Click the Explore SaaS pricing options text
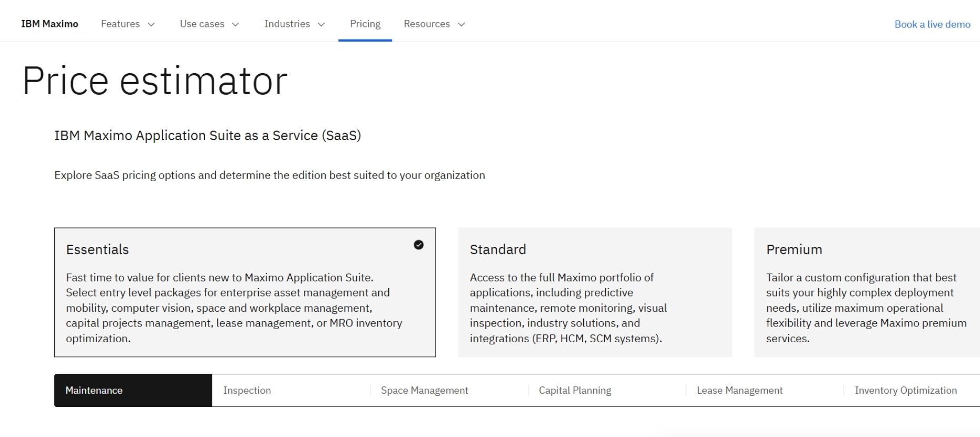980x437 pixels. (270, 175)
